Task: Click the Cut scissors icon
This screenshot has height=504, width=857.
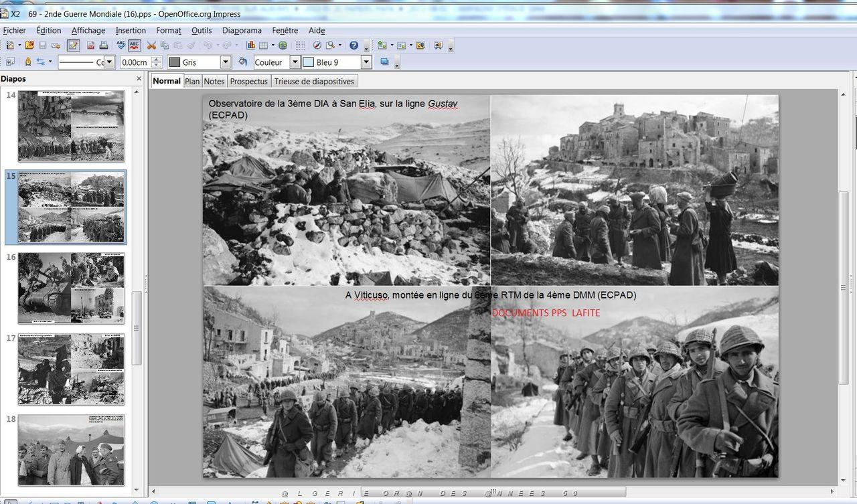Action: tap(151, 45)
